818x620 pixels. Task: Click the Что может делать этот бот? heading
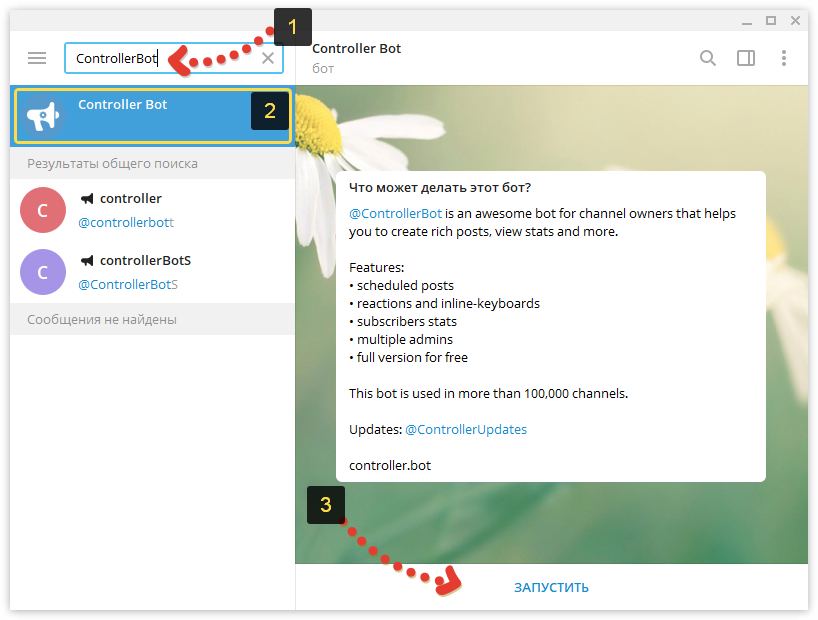click(440, 187)
